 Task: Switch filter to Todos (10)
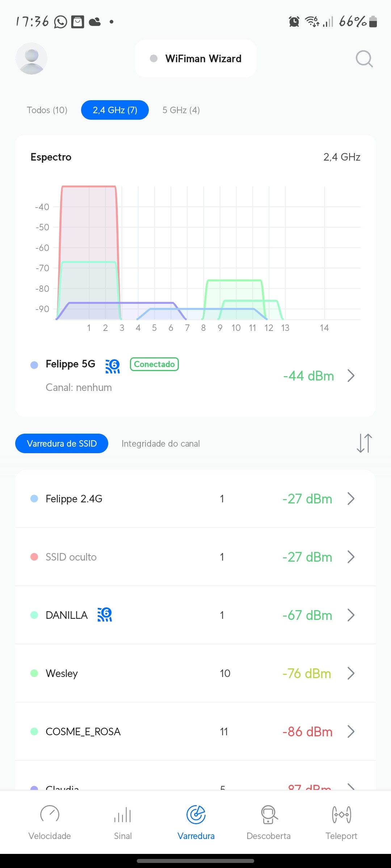47,110
